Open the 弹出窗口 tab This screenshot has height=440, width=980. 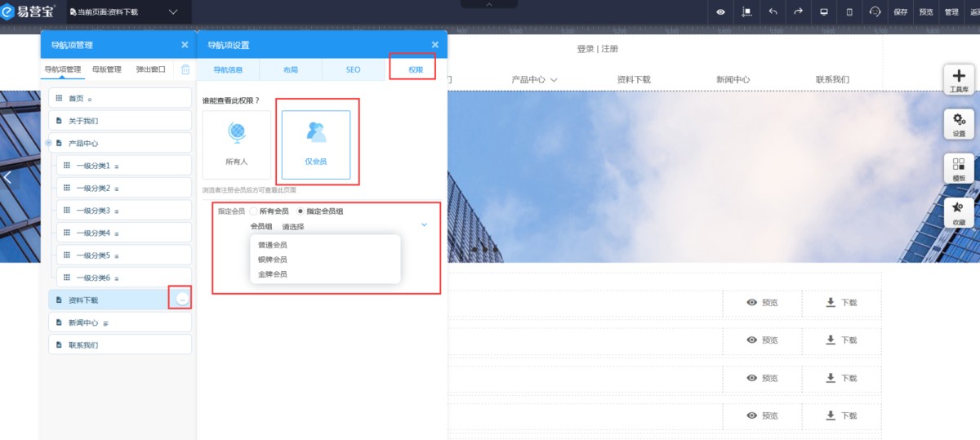(150, 69)
